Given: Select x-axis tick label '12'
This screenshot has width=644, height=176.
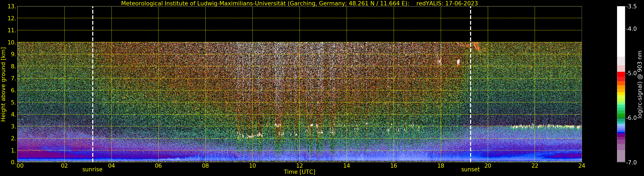Looking at the screenshot, I should click(x=300, y=166).
